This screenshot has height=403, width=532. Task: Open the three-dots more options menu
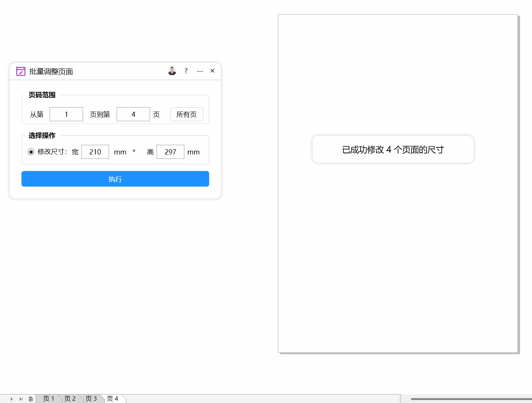coord(200,71)
